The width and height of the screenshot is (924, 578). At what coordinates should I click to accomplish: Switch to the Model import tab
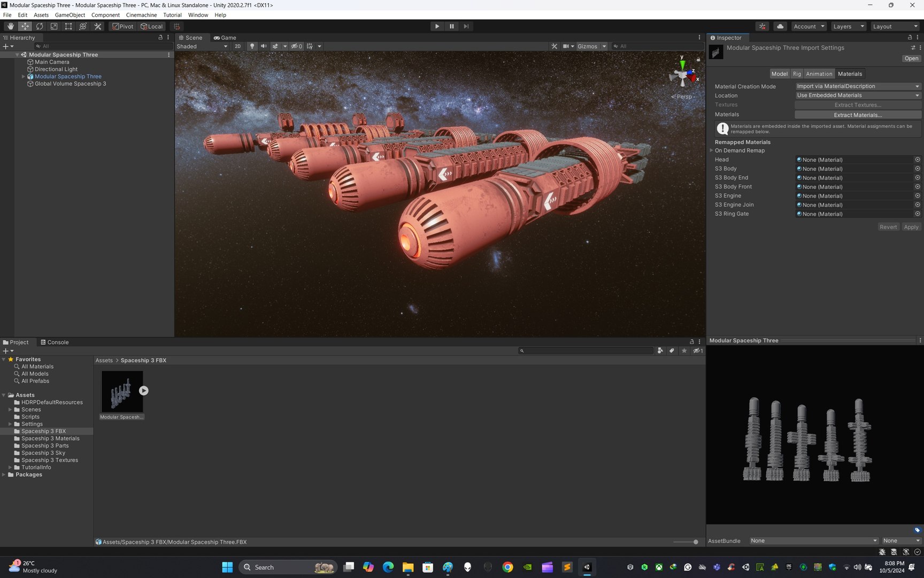[779, 74]
